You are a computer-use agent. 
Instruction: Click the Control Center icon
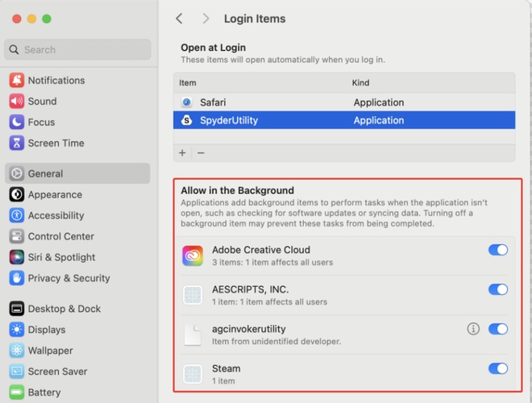tap(17, 236)
